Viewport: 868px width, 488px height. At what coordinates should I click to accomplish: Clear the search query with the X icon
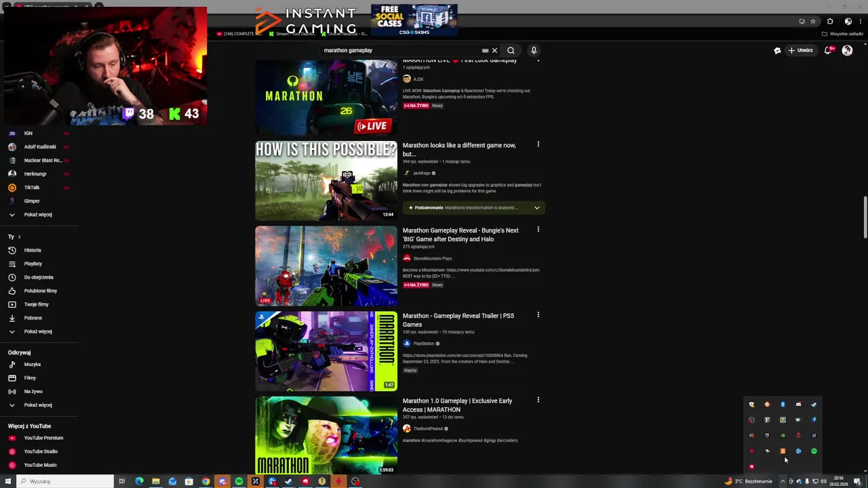coord(494,50)
